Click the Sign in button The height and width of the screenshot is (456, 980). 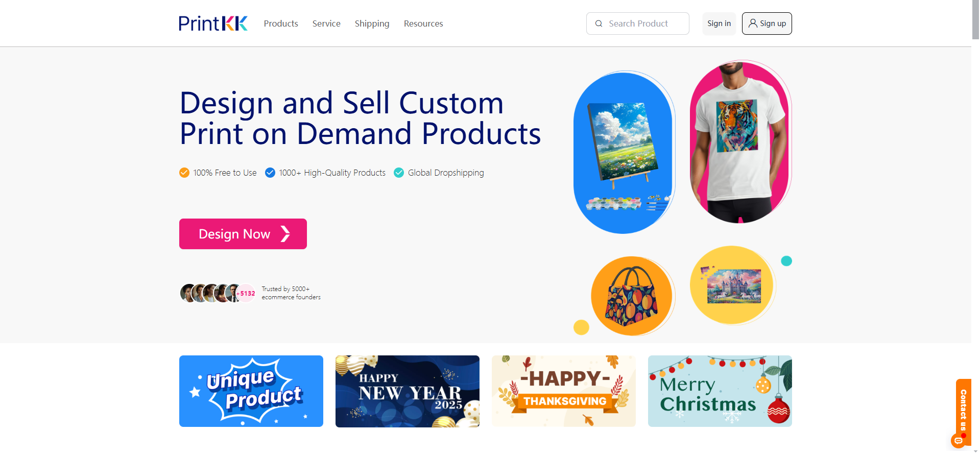pos(719,23)
